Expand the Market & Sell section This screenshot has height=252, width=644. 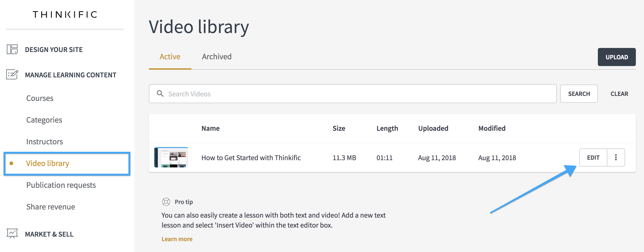click(x=49, y=234)
